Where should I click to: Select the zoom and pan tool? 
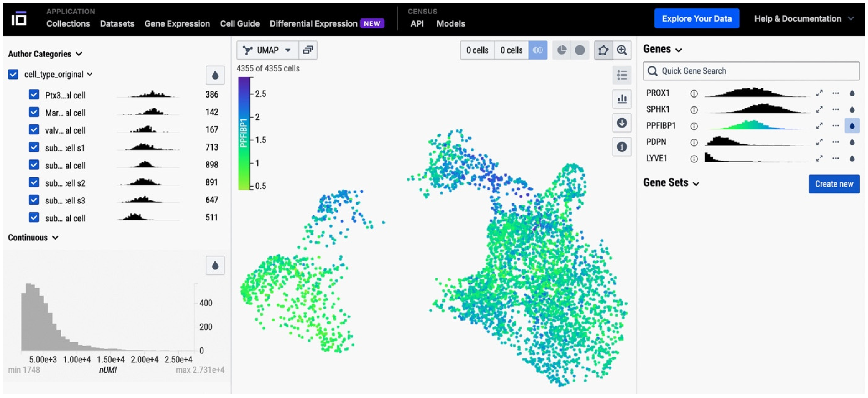pos(622,50)
